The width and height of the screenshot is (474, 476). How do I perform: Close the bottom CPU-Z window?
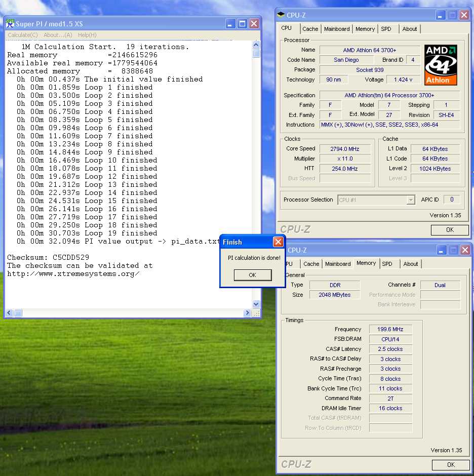click(x=465, y=250)
